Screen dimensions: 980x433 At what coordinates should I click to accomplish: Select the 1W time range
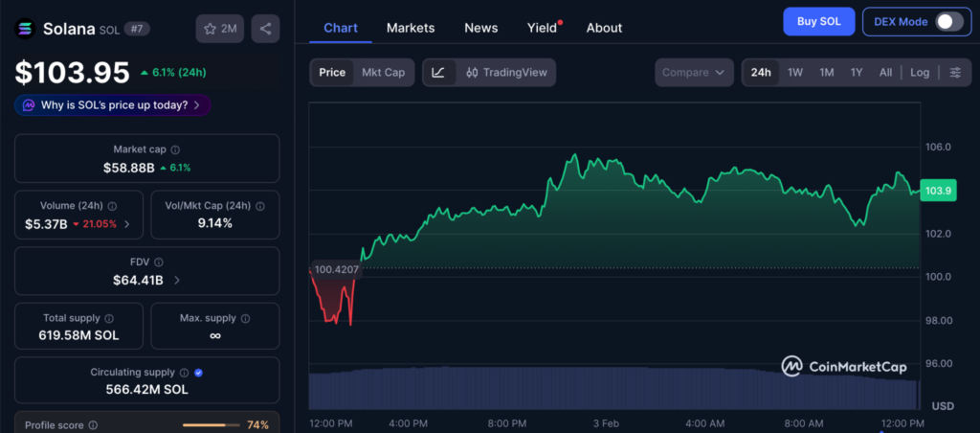794,73
